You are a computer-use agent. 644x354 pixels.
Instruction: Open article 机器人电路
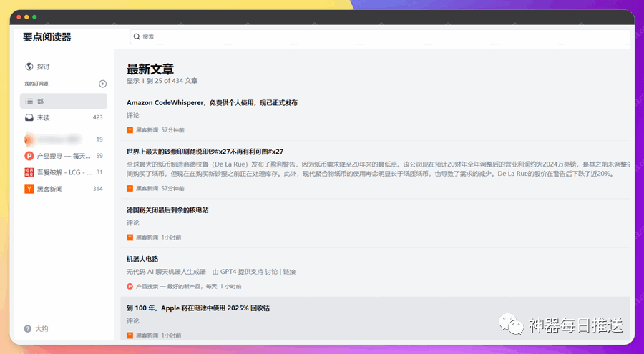point(142,259)
